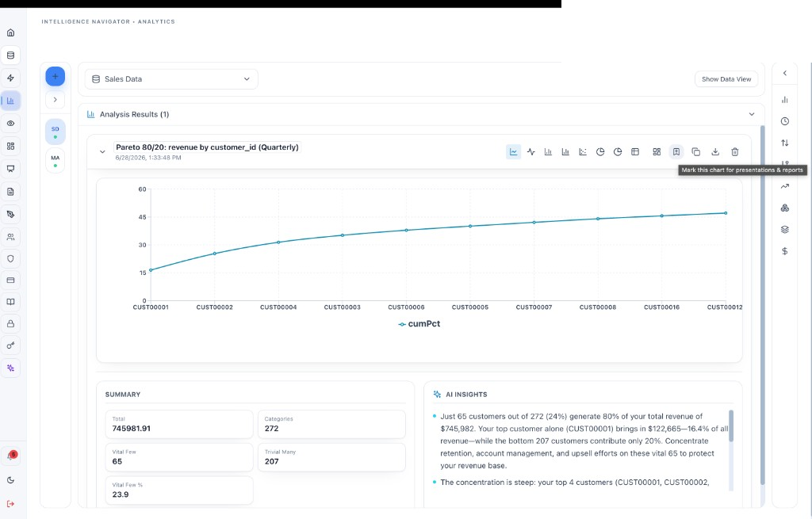Viewport: 812px width, 519px height.
Task: Switch to first pie chart type
Action: click(600, 151)
